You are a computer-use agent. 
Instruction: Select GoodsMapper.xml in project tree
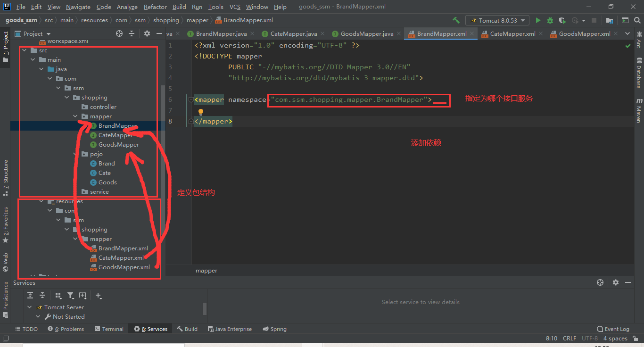(x=124, y=267)
